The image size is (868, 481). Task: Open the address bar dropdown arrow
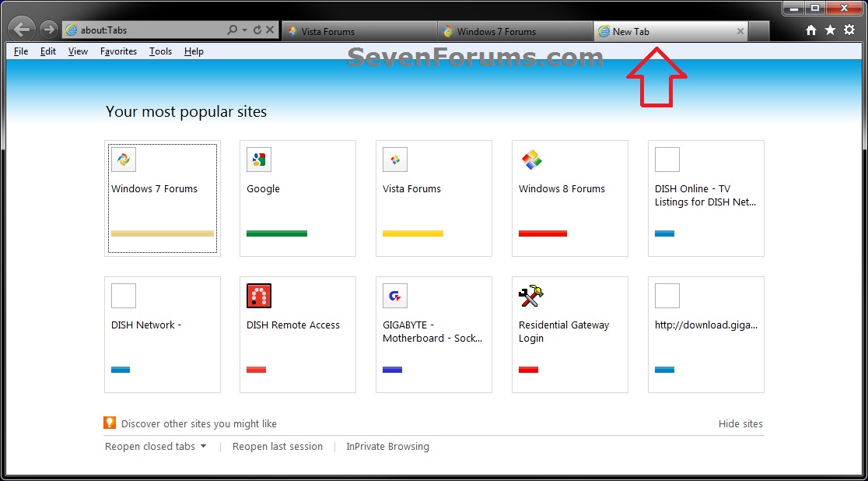(x=244, y=30)
